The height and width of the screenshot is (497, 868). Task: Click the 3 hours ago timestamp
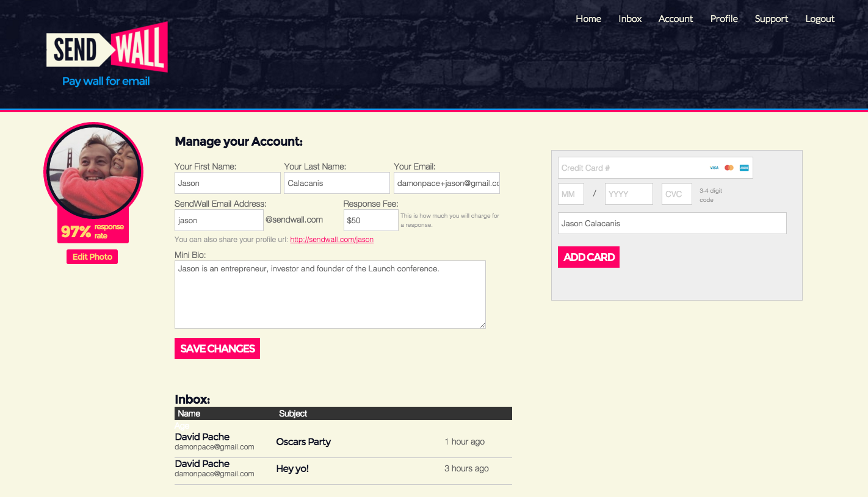(466, 468)
